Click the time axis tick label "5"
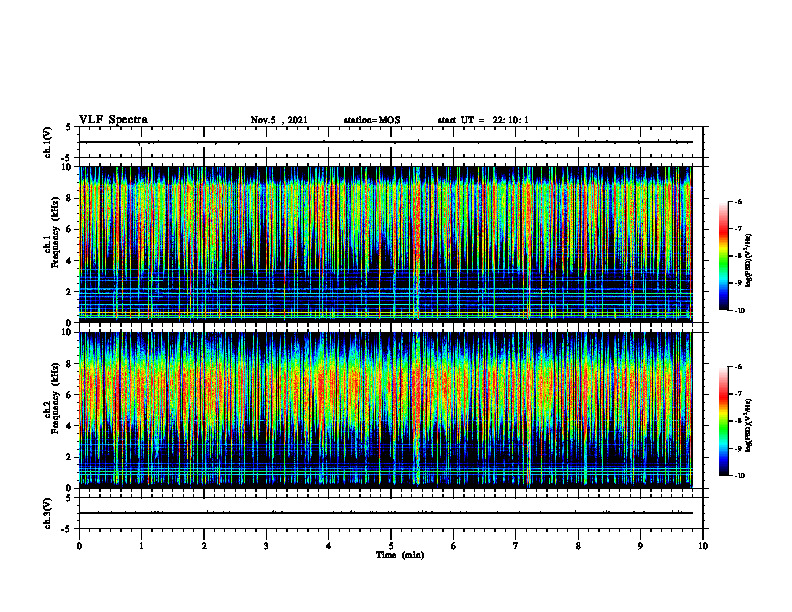This screenshot has width=792, height=612. pos(391,546)
